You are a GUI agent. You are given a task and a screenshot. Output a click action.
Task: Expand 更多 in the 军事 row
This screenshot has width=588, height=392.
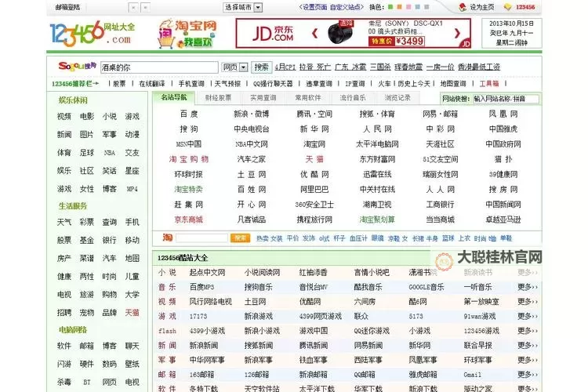coord(528,360)
